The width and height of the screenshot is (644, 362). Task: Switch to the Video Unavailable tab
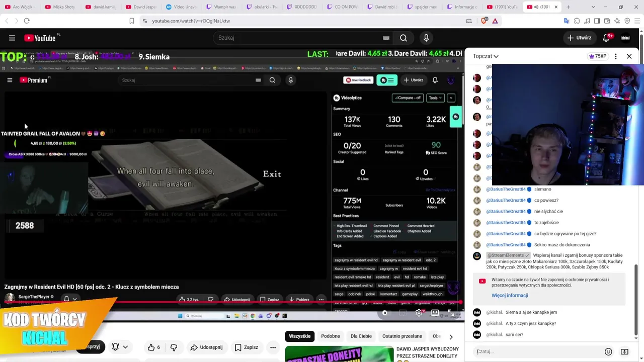(x=181, y=7)
